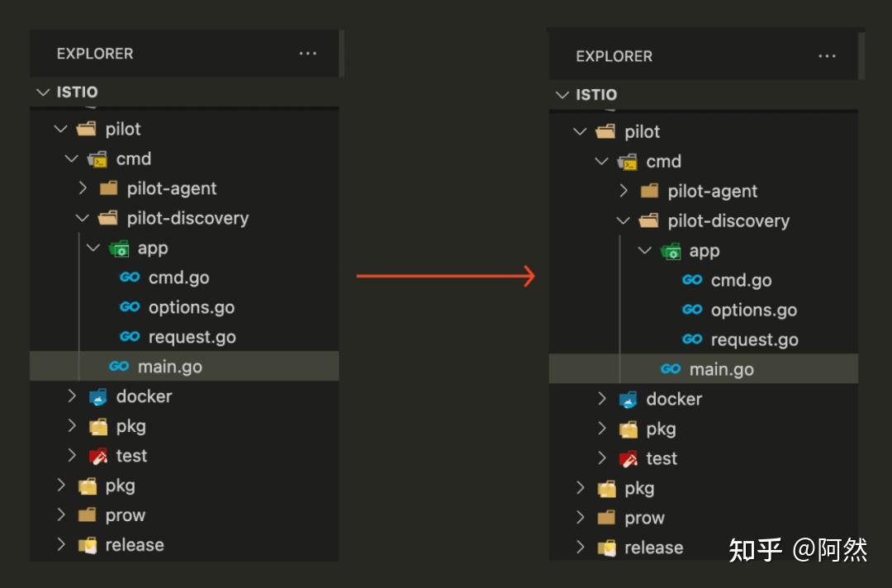Open the Explorer more actions menu
The width and height of the screenshot is (892, 588).
[308, 53]
